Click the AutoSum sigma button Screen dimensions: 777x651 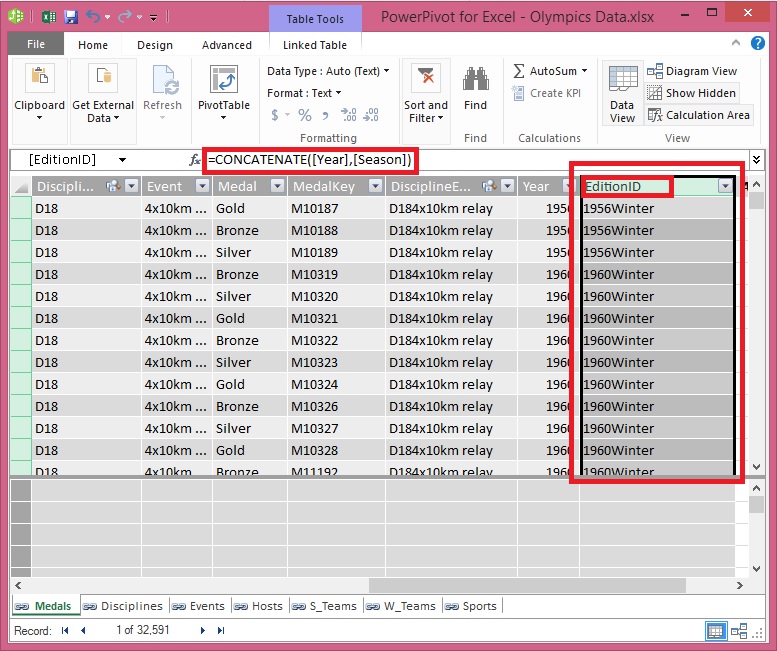[519, 71]
